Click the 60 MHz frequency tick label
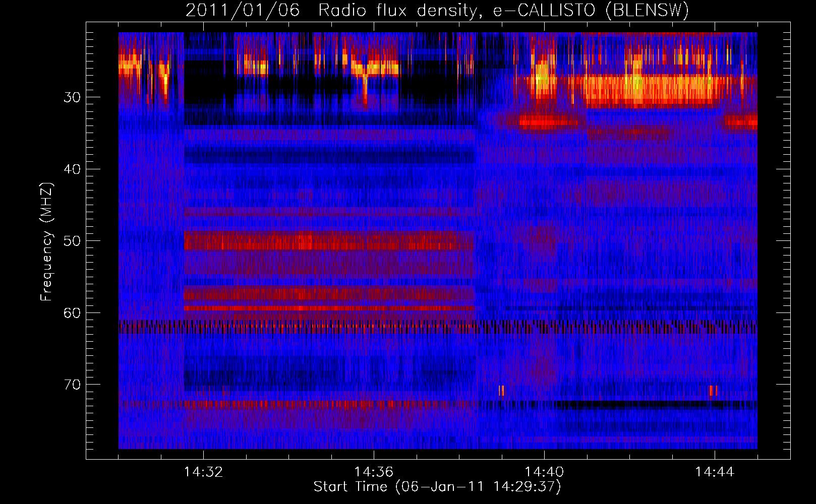 (72, 313)
